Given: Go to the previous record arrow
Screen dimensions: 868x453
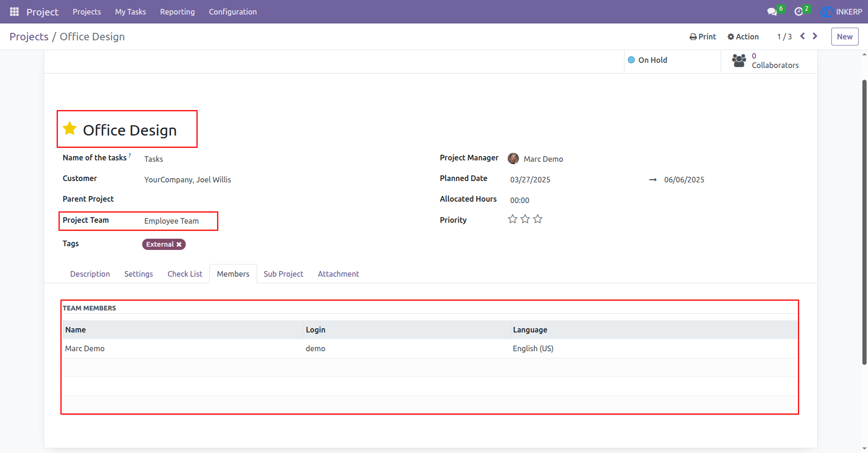Looking at the screenshot, I should click(803, 36).
